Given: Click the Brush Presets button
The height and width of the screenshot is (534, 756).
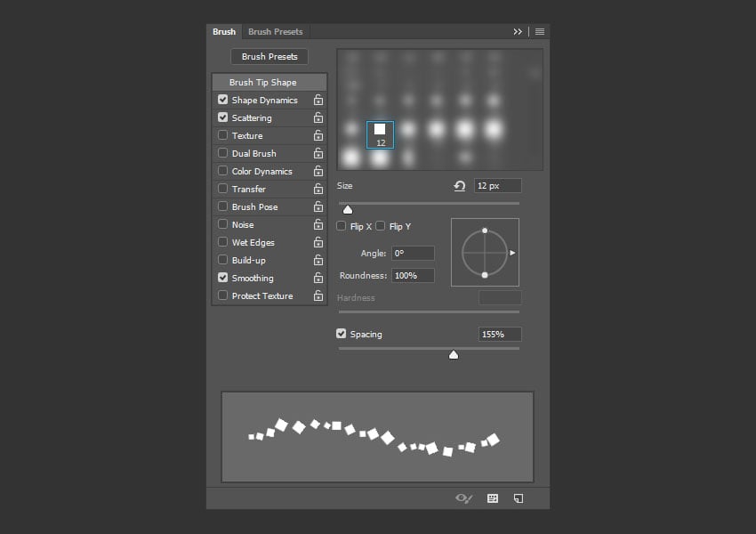Looking at the screenshot, I should [269, 56].
